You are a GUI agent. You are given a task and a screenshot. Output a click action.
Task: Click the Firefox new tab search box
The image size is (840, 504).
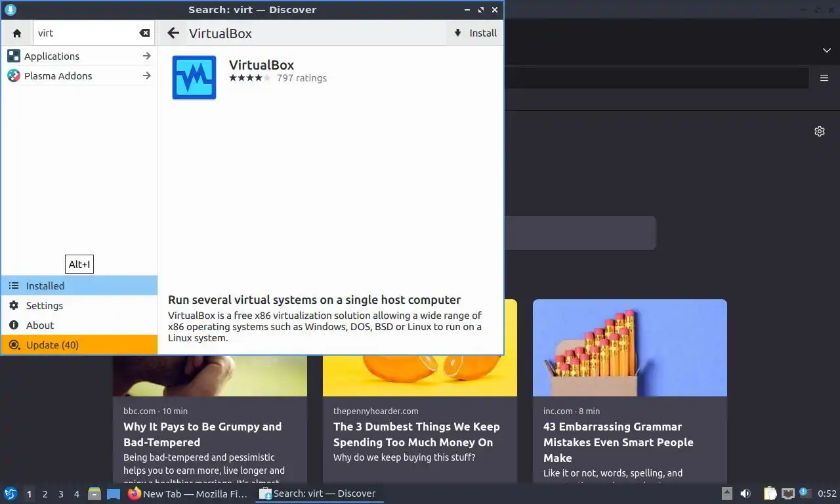point(580,232)
